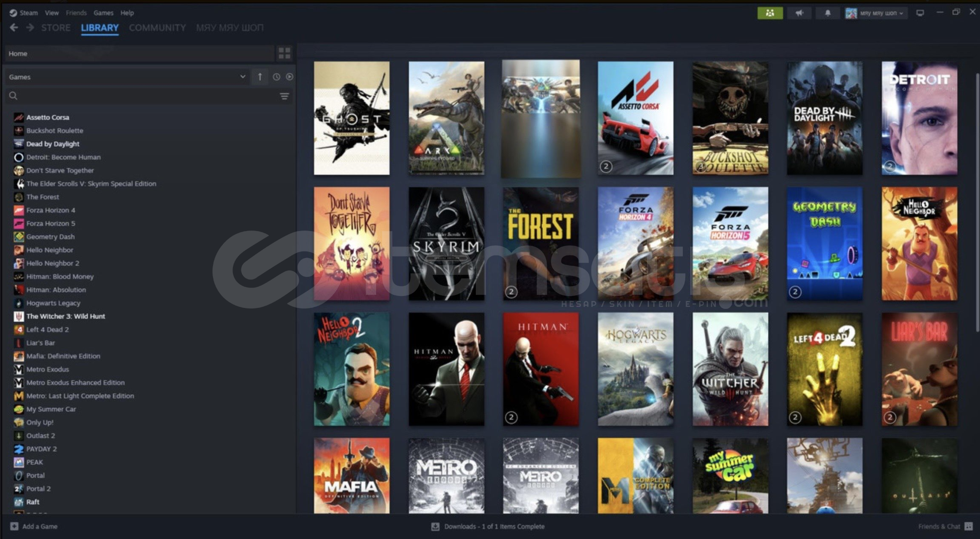Click the recent activity clock icon
Image resolution: width=980 pixels, height=539 pixels.
click(276, 77)
